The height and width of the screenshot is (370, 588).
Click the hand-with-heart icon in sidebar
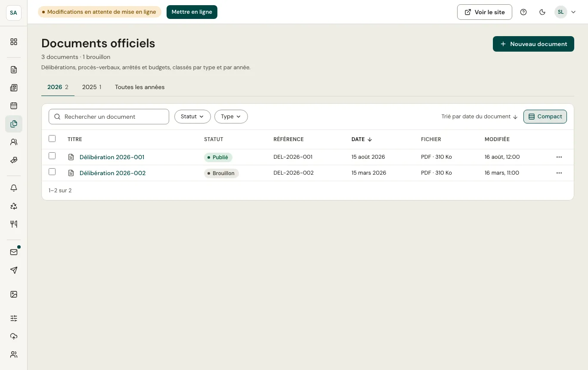click(14, 160)
